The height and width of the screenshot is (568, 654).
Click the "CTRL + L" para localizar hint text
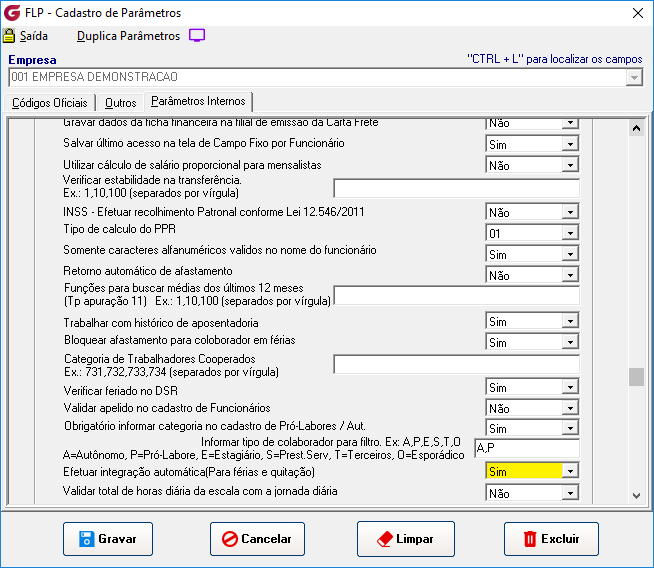click(554, 59)
